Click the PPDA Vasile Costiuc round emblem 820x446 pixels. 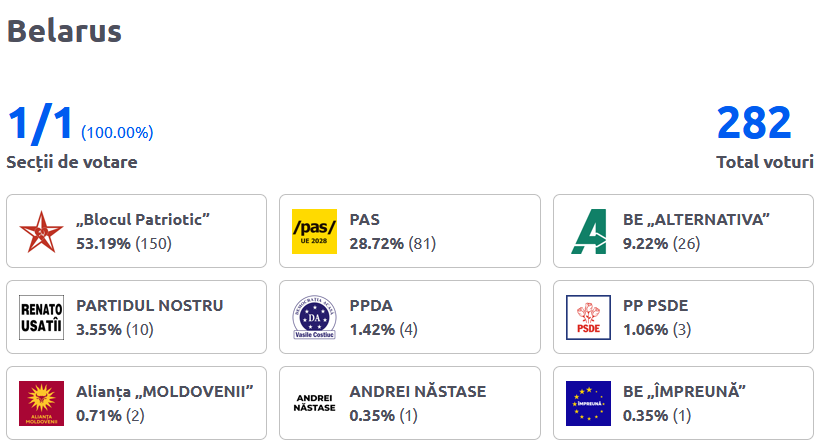point(314,317)
